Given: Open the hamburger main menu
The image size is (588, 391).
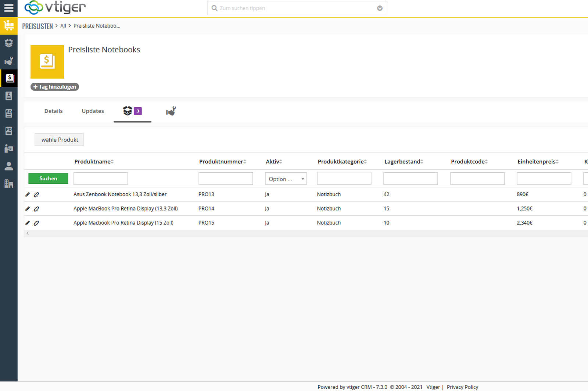Looking at the screenshot, I should pos(8,8).
